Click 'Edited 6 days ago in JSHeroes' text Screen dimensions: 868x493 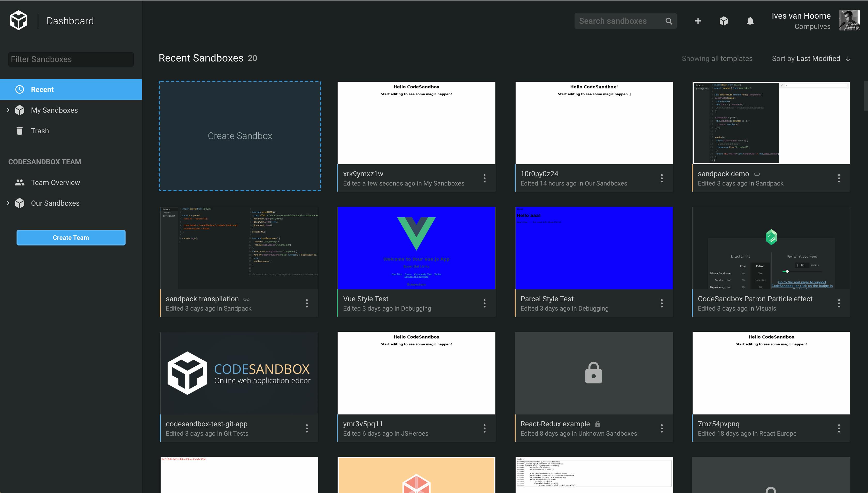pos(386,433)
